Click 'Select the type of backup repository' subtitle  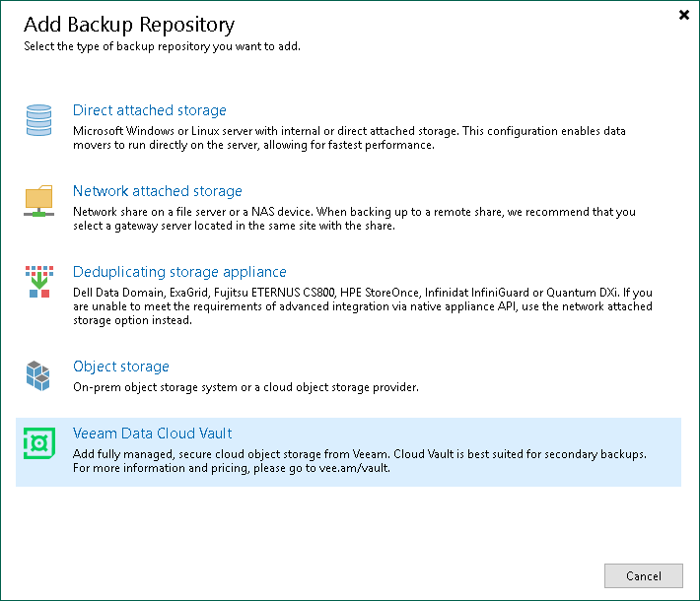point(162,46)
